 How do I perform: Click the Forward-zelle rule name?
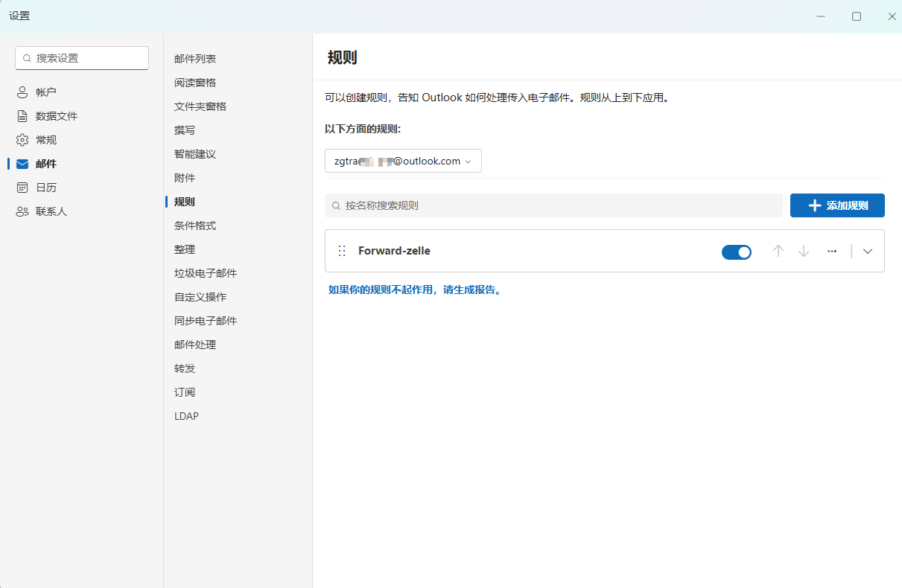(x=394, y=251)
